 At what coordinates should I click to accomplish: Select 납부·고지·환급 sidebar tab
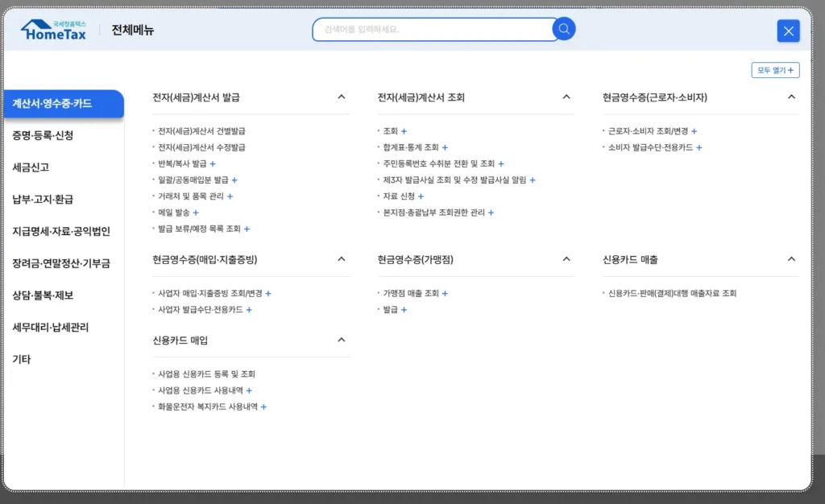point(43,200)
